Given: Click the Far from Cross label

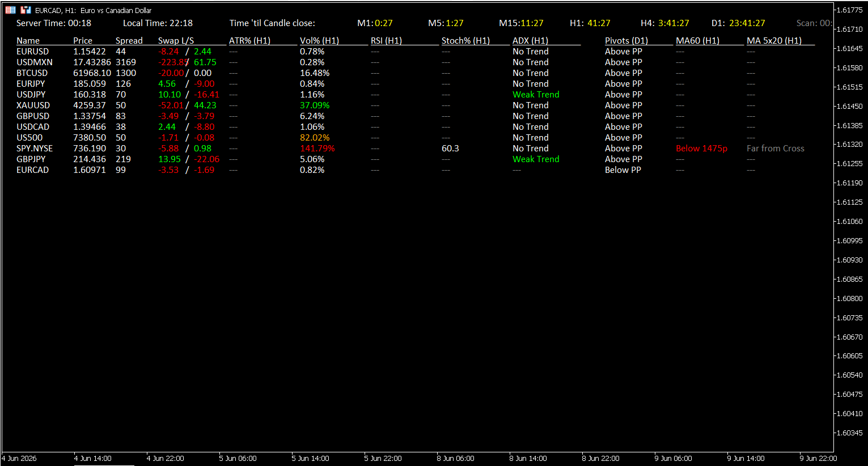Looking at the screenshot, I should point(775,148).
